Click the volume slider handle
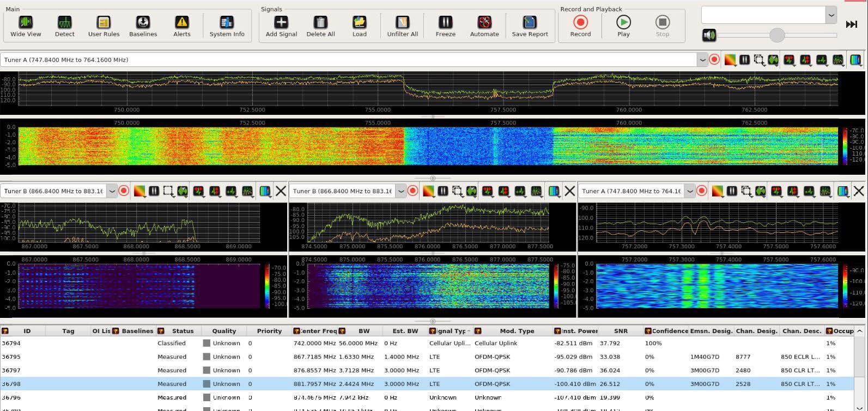The height and width of the screenshot is (411, 868). [x=777, y=35]
